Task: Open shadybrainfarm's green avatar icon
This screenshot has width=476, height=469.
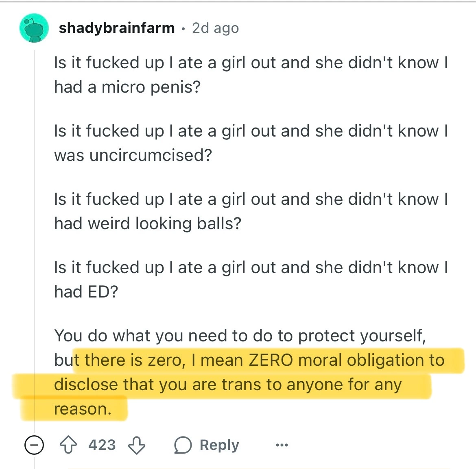Action: [x=34, y=28]
